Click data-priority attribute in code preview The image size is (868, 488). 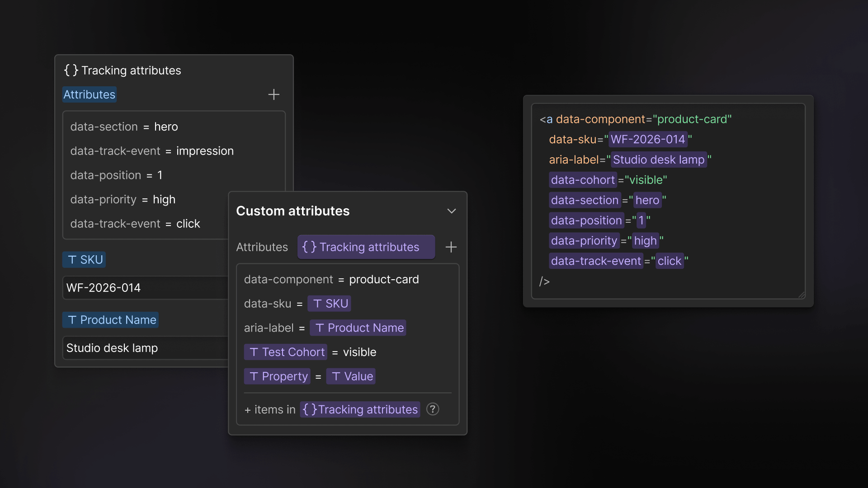[x=584, y=241]
